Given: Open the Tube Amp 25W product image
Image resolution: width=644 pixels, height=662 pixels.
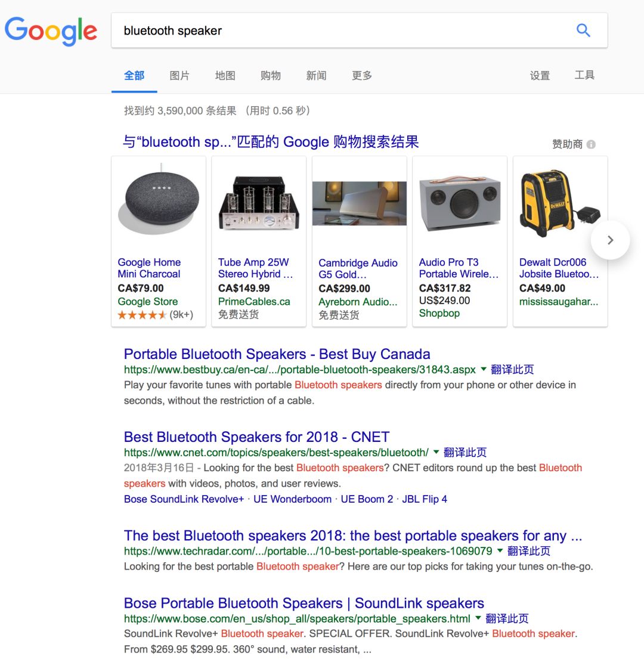Looking at the screenshot, I should pyautogui.click(x=259, y=203).
